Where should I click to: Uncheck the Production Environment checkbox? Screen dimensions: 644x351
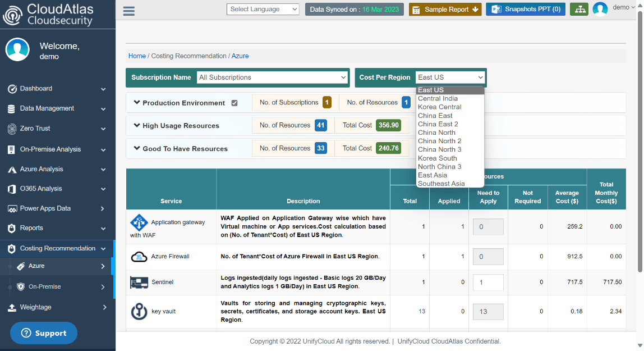(234, 103)
